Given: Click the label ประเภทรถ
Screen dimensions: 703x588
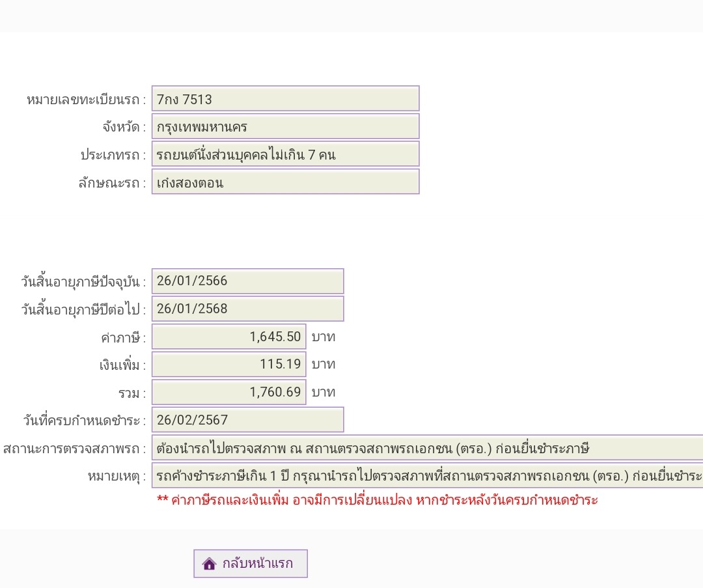Looking at the screenshot, I should pos(113,155).
